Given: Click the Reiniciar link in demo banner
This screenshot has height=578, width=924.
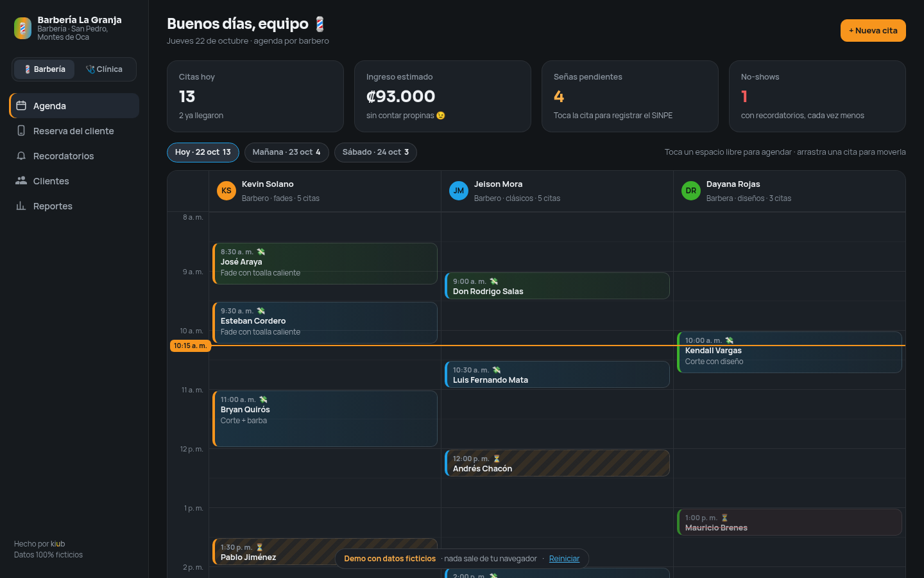Looking at the screenshot, I should [564, 559].
